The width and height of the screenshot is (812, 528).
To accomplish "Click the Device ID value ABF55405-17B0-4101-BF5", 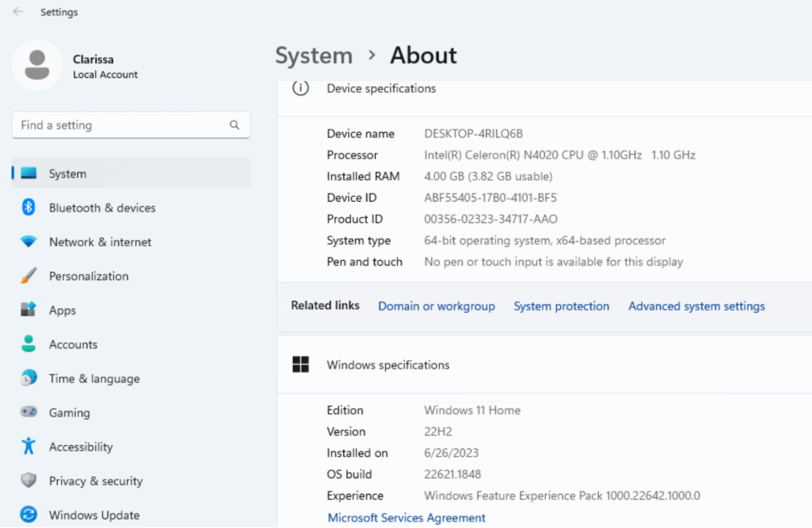I will 491,198.
